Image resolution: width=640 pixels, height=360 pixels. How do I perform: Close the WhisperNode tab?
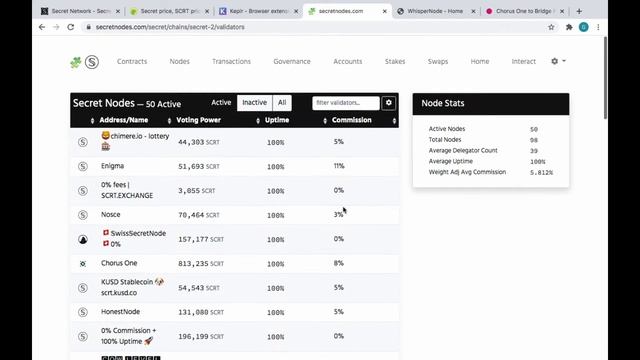473,11
